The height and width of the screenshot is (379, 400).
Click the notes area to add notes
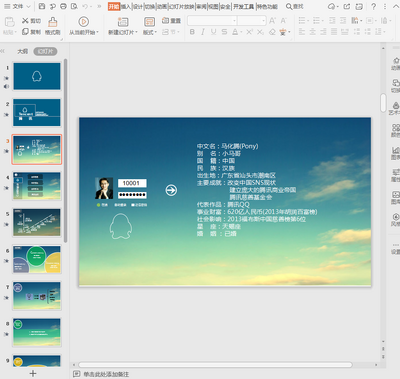click(106, 374)
